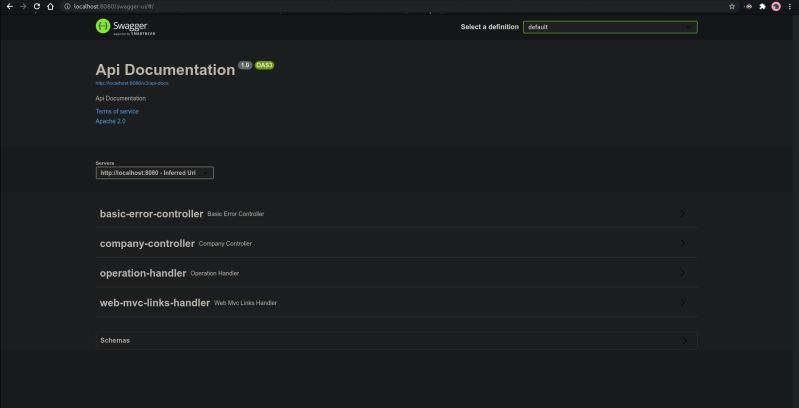The image size is (799, 408).
Task: Click the 'Select a definition' label
Action: pyautogui.click(x=490, y=27)
